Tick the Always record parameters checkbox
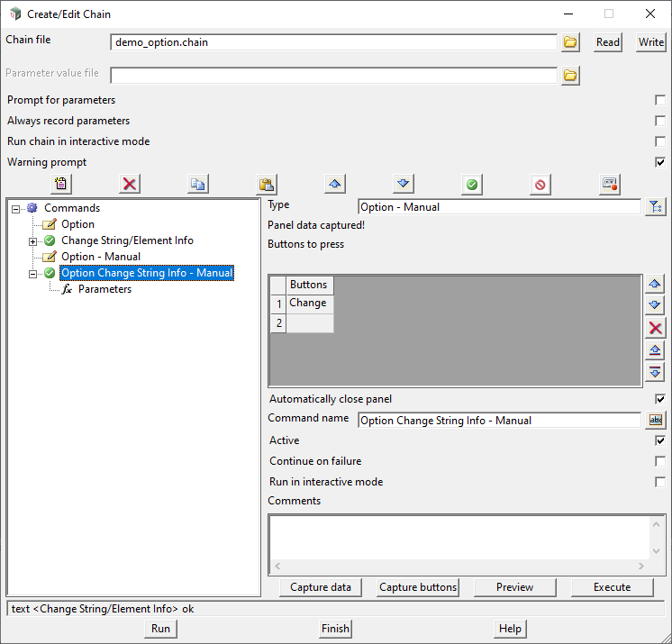 click(660, 121)
